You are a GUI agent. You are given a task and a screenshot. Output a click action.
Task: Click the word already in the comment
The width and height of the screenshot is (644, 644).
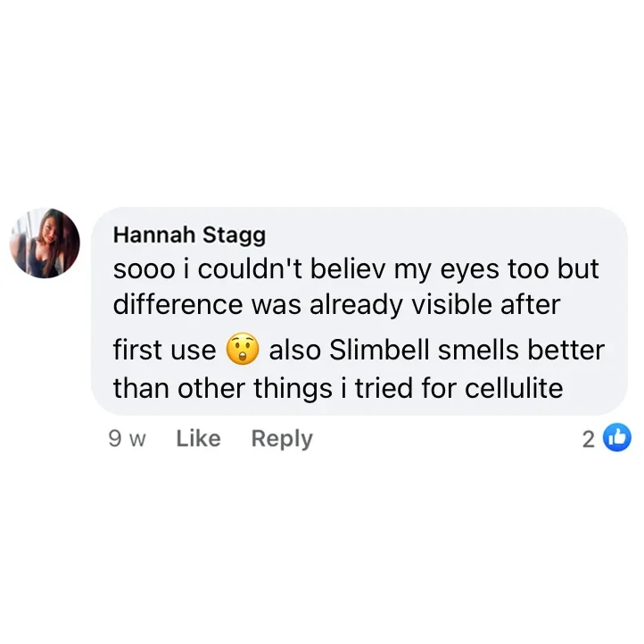pos(356,304)
